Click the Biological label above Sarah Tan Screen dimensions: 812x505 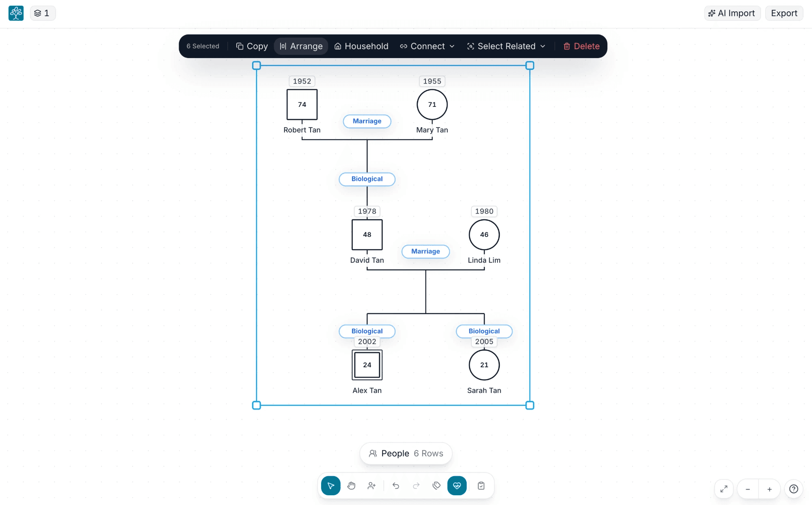point(484,331)
